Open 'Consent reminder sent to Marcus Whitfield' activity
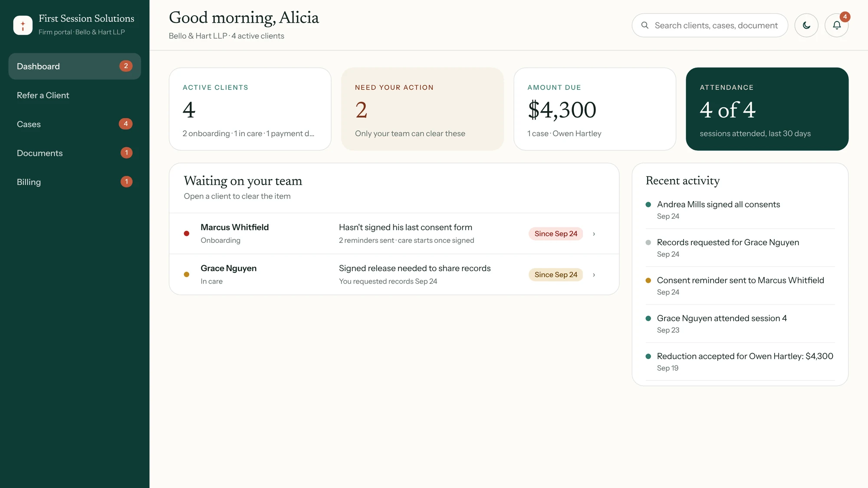 (x=740, y=285)
